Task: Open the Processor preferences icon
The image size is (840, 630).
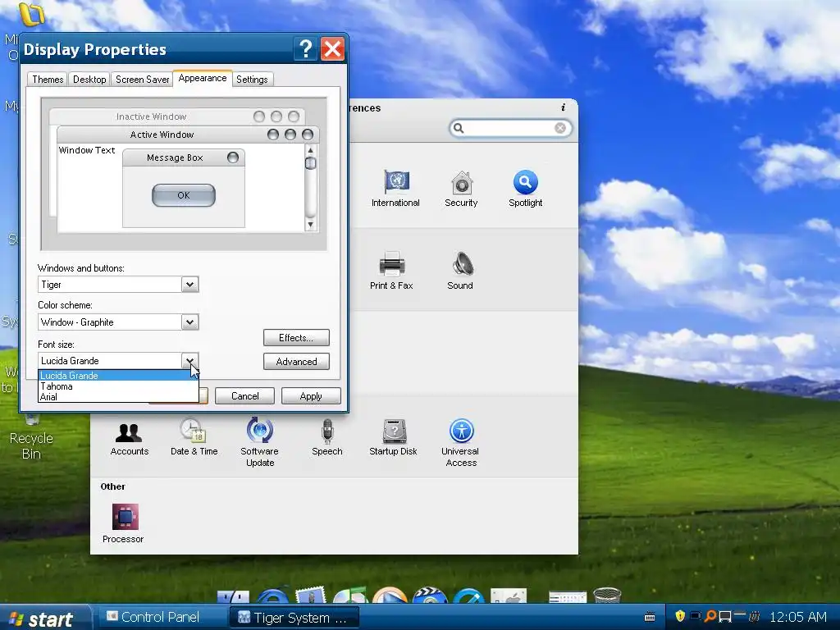Action: tap(126, 517)
